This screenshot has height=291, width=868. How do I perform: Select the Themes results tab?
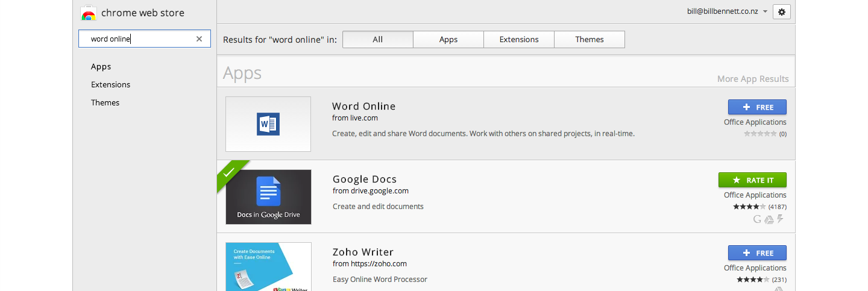point(590,39)
